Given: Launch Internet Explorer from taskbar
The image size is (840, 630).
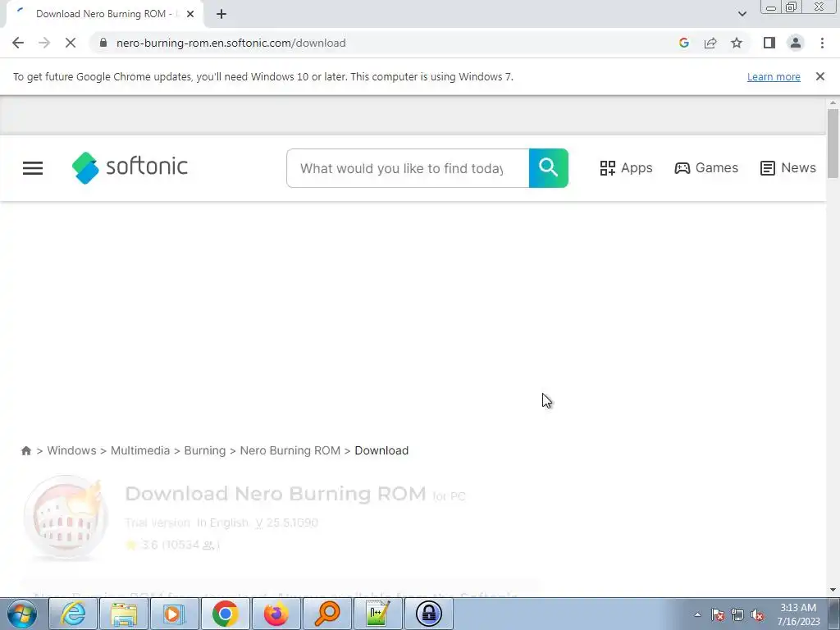Looking at the screenshot, I should click(x=73, y=614).
